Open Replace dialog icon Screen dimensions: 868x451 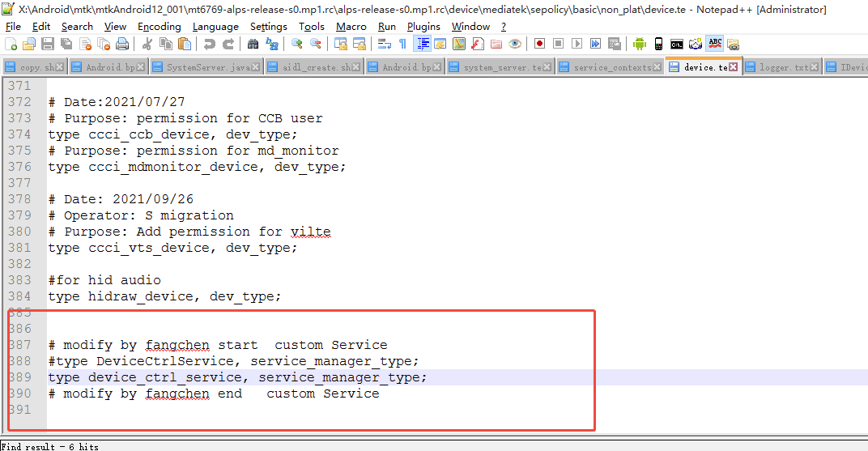[x=272, y=45]
